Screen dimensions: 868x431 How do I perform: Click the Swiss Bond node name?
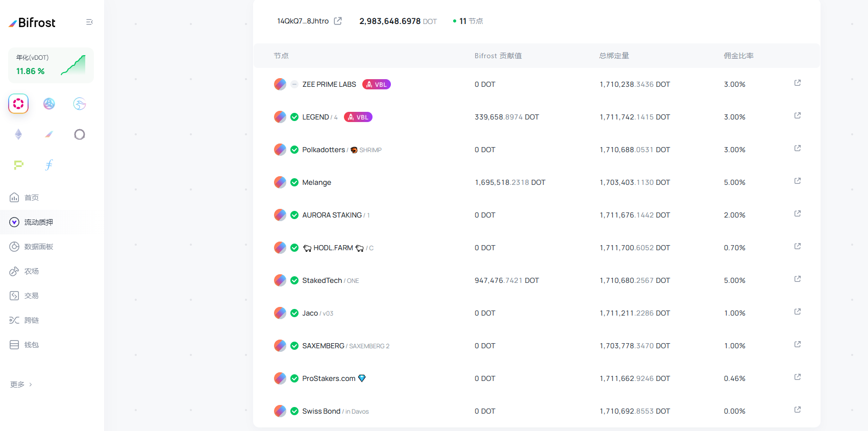click(x=321, y=411)
